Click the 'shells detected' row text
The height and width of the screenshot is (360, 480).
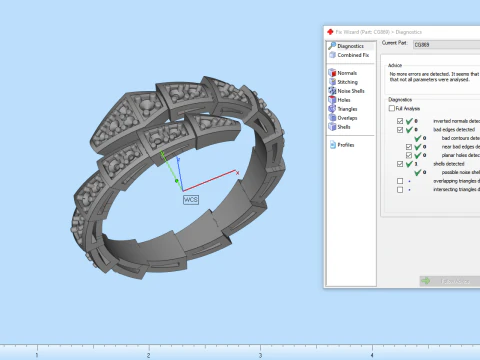coord(449,164)
